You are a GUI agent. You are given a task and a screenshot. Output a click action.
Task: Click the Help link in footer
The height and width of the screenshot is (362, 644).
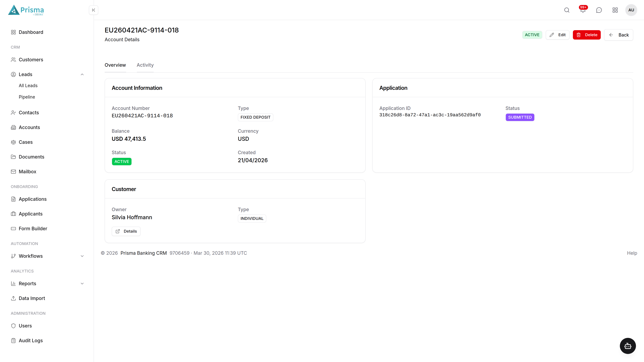(x=632, y=253)
